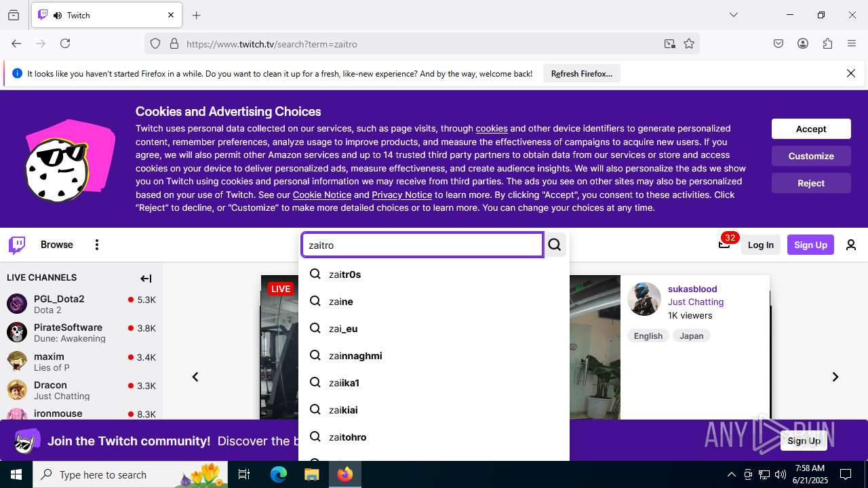
Task: Select the zaitohro search suggestion
Action: tap(434, 437)
